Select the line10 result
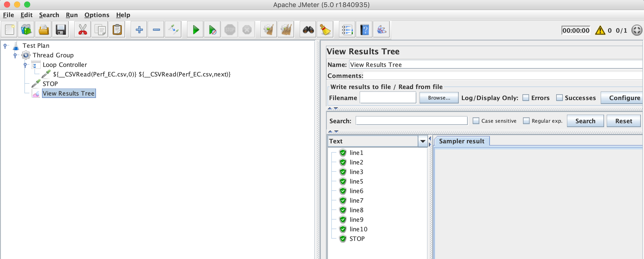Screen dimensions: 644x259 point(358,229)
